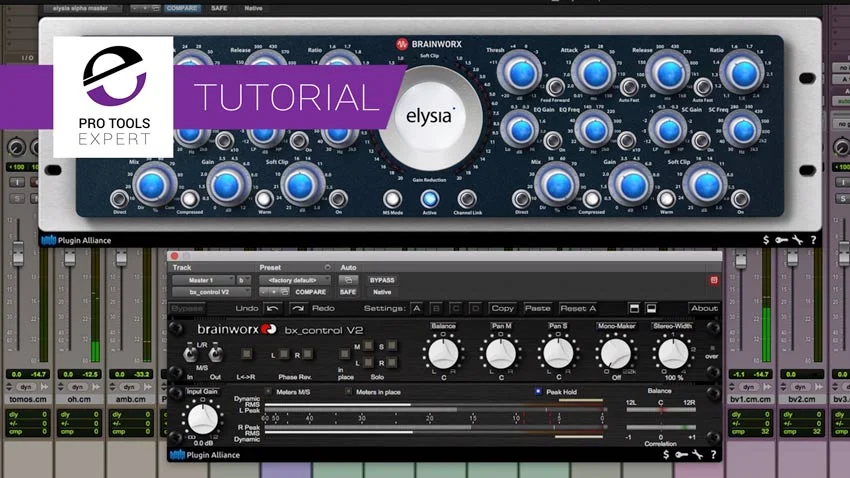Click the red target icon in bx_control header
Screen dimensions: 850x478
pos(713,280)
